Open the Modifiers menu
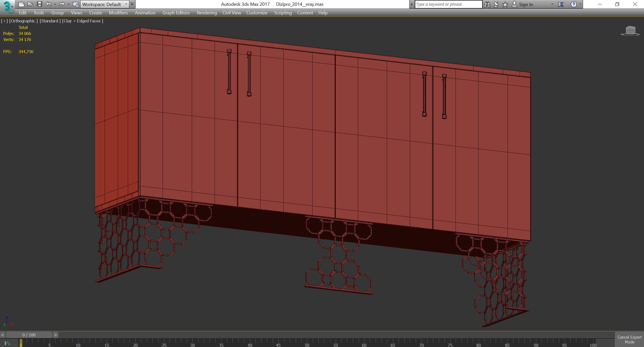This screenshot has height=347, width=644. 118,13
